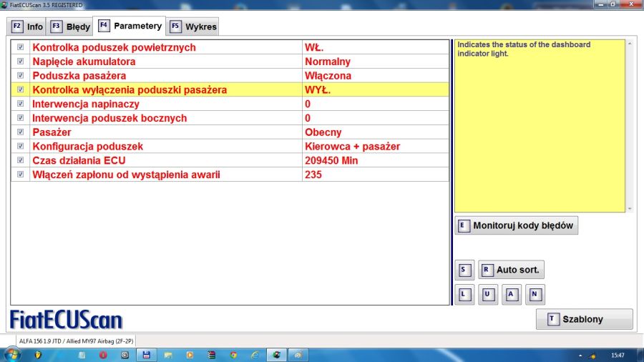Click the L button
Screen dimensions: 644x362
pos(464,294)
